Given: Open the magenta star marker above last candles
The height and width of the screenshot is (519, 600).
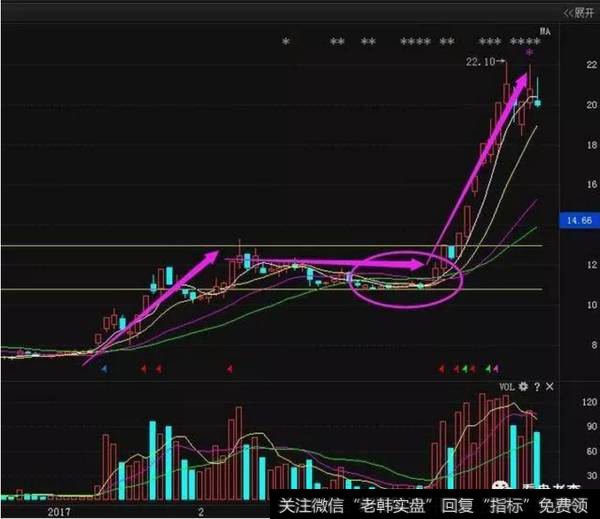Looking at the screenshot, I should click(529, 52).
